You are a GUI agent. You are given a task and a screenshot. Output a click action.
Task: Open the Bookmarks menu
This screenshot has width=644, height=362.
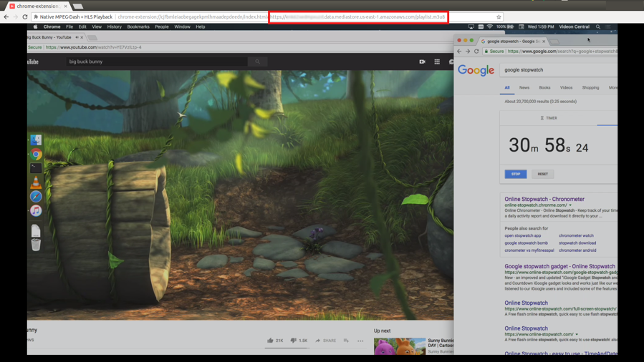click(138, 26)
